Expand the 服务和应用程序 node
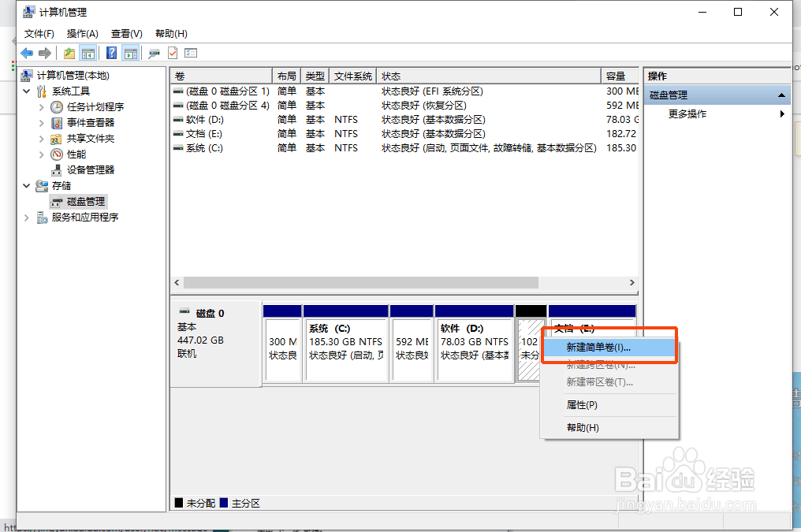 coord(27,218)
